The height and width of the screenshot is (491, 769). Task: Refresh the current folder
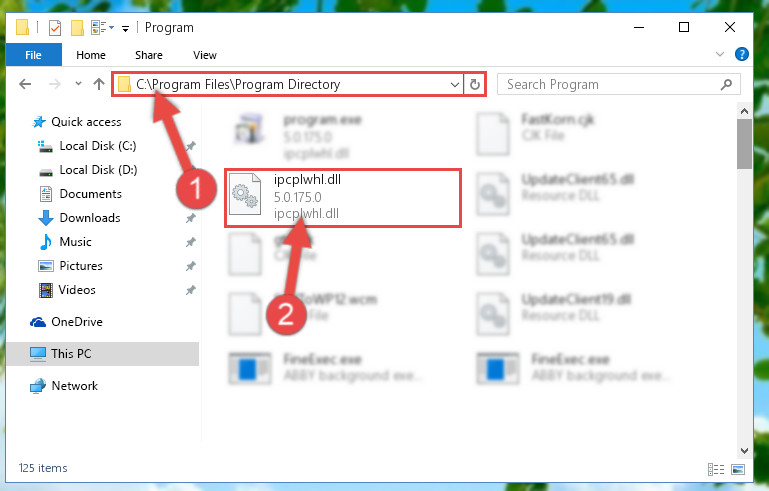[474, 84]
